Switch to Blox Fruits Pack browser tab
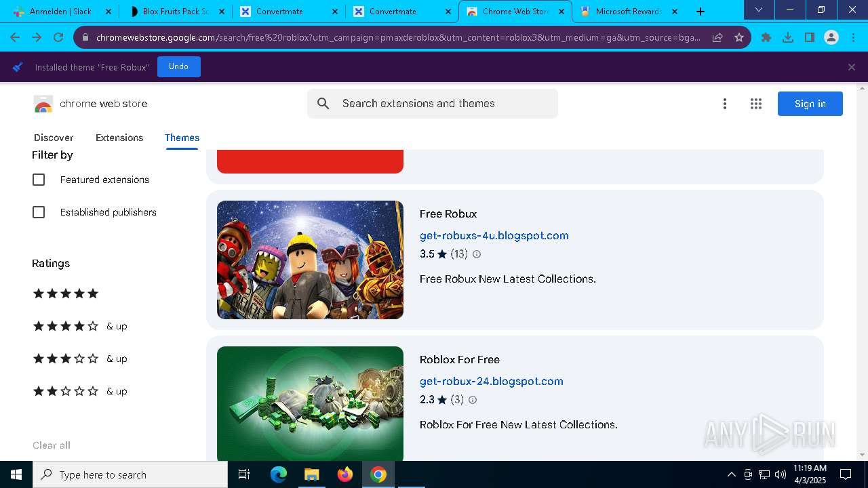The image size is (868, 488). (175, 12)
